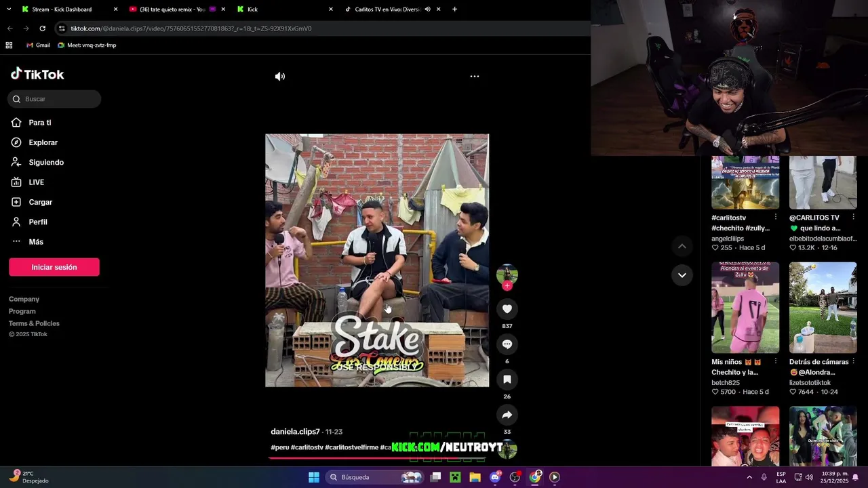Go to next video with down chevron
The width and height of the screenshot is (868, 488).
click(682, 275)
